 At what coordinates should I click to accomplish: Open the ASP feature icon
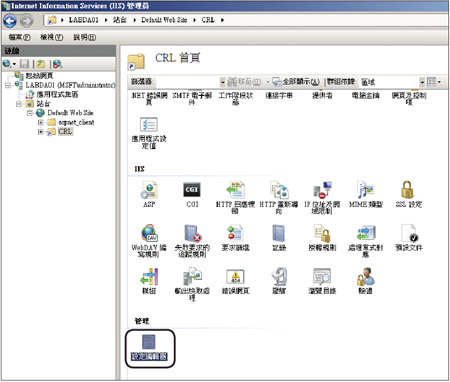tap(149, 190)
